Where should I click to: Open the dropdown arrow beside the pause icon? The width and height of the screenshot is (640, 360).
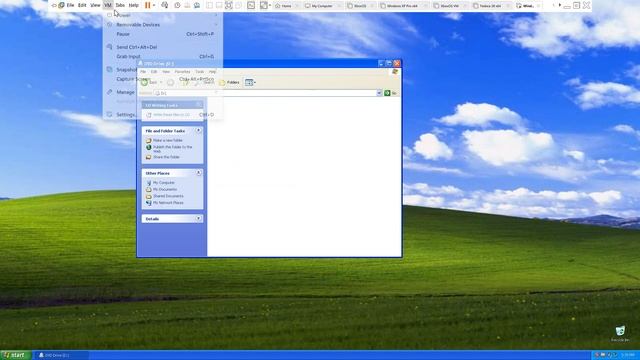(154, 6)
